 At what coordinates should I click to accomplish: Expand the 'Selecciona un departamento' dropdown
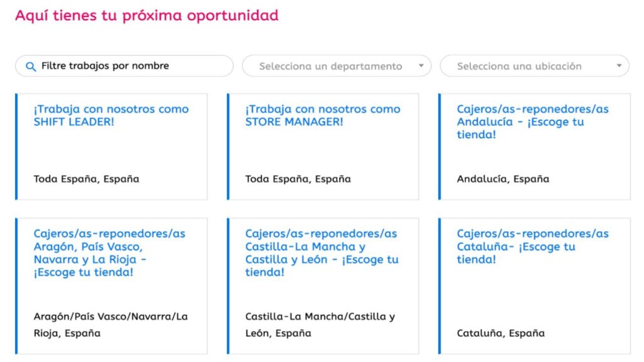[336, 65]
